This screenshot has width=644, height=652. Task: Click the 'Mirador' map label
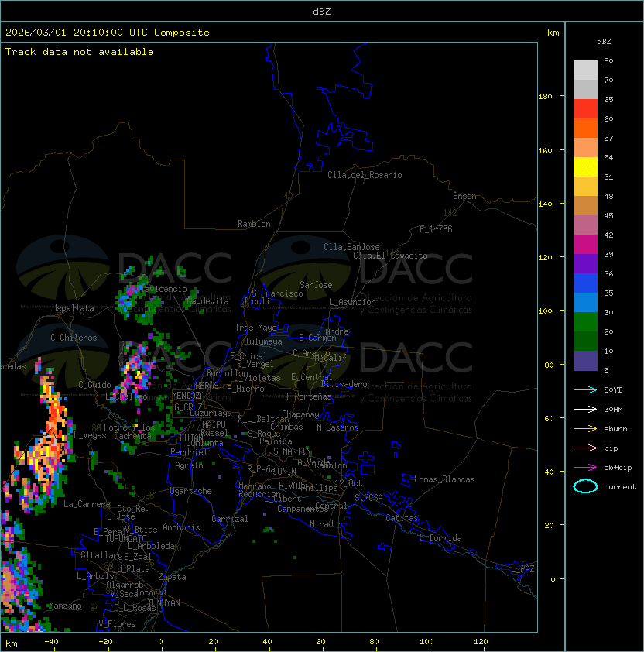coord(326,524)
